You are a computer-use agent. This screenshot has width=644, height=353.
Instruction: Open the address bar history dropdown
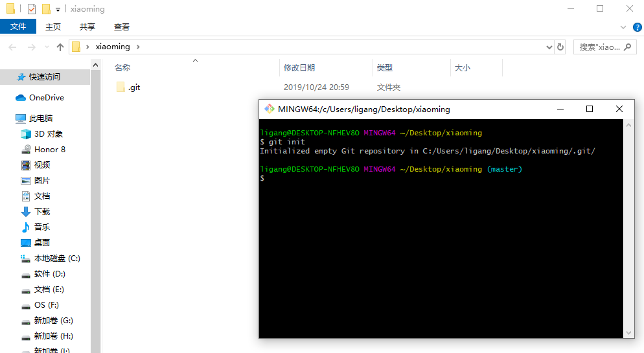point(549,47)
